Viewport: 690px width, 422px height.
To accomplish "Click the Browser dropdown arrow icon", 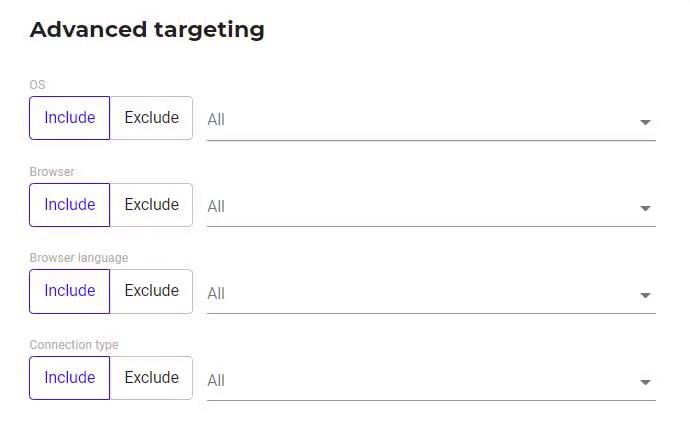I will 645,208.
